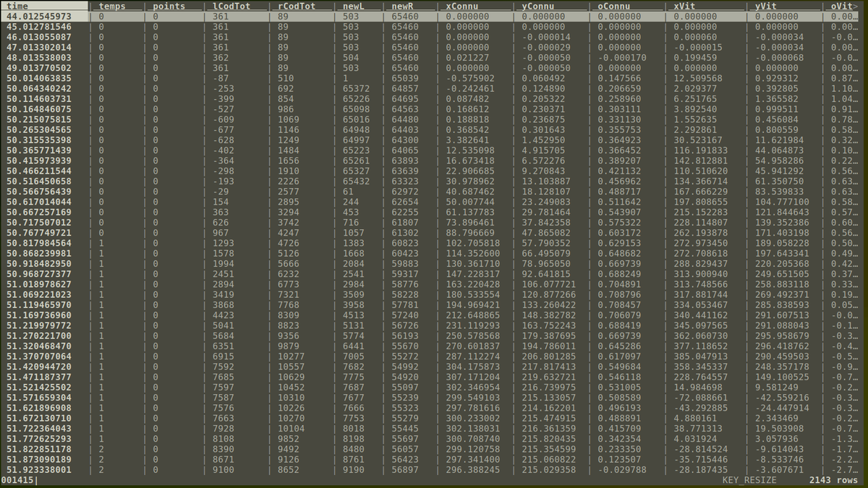This screenshot has width=868, height=488.
Task: Select the row with time 50.014063835
Action: click(39, 78)
